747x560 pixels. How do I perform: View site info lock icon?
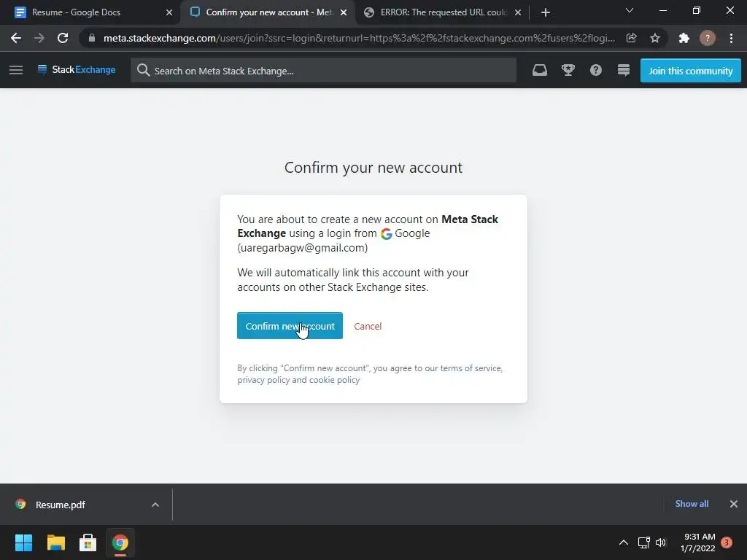pyautogui.click(x=92, y=38)
